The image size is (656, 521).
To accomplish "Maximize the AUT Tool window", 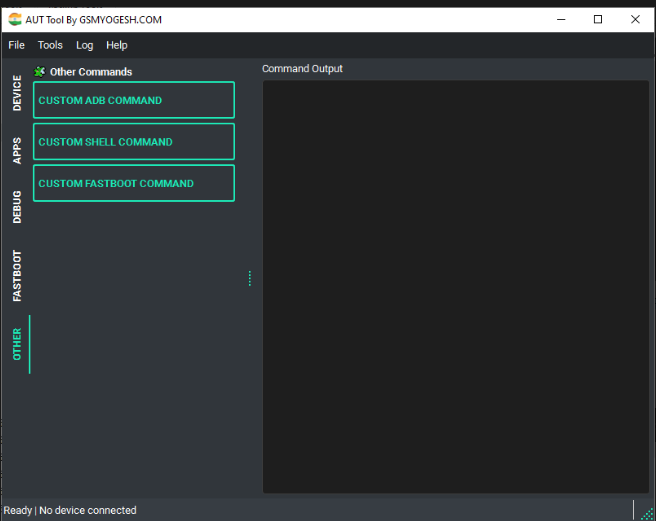I will pos(598,19).
